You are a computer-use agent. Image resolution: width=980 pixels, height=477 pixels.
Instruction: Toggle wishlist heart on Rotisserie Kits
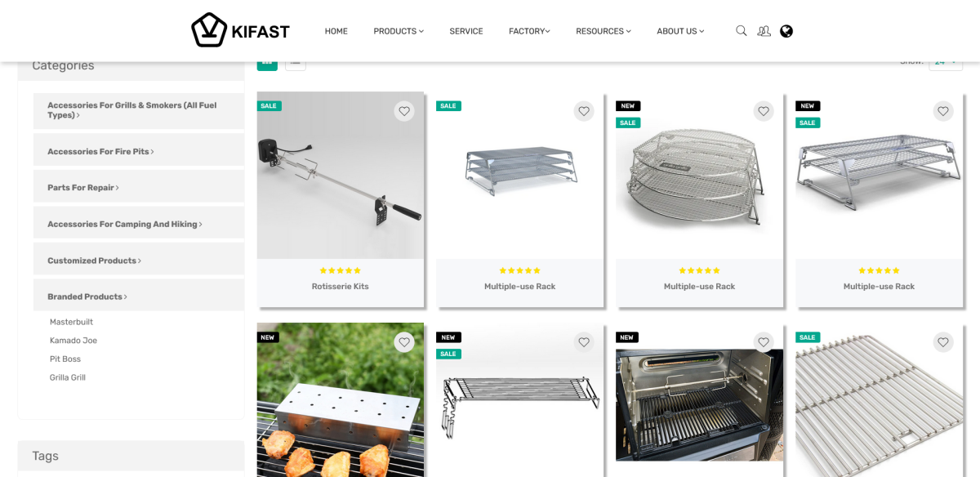tap(404, 111)
